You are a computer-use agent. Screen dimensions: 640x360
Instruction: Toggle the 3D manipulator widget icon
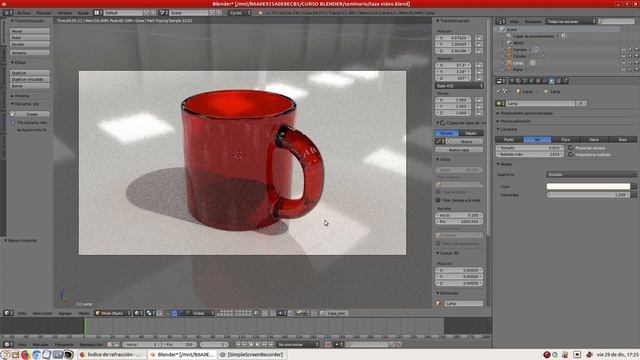click(167, 313)
